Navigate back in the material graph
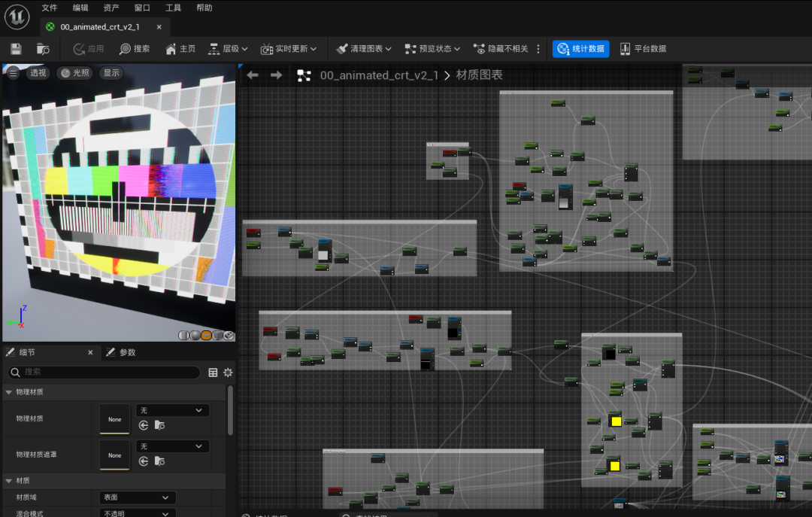 tap(253, 75)
